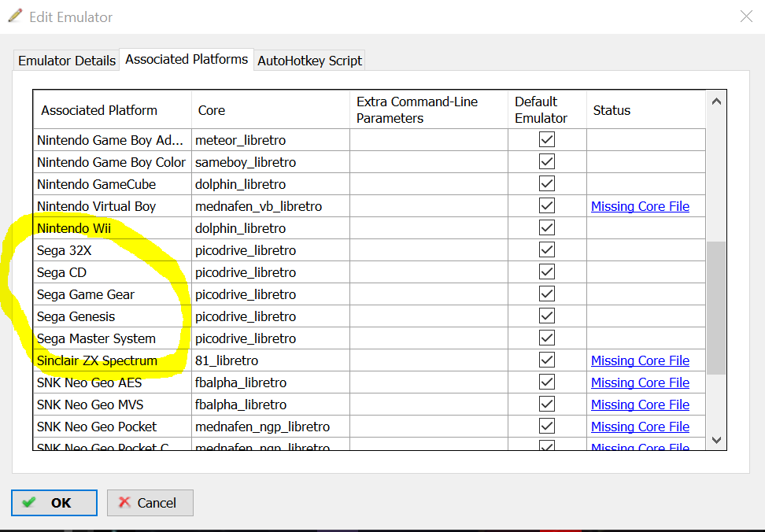The height and width of the screenshot is (532, 765).
Task: Click the pencil icon beside Edit Emulator
Action: point(15,16)
